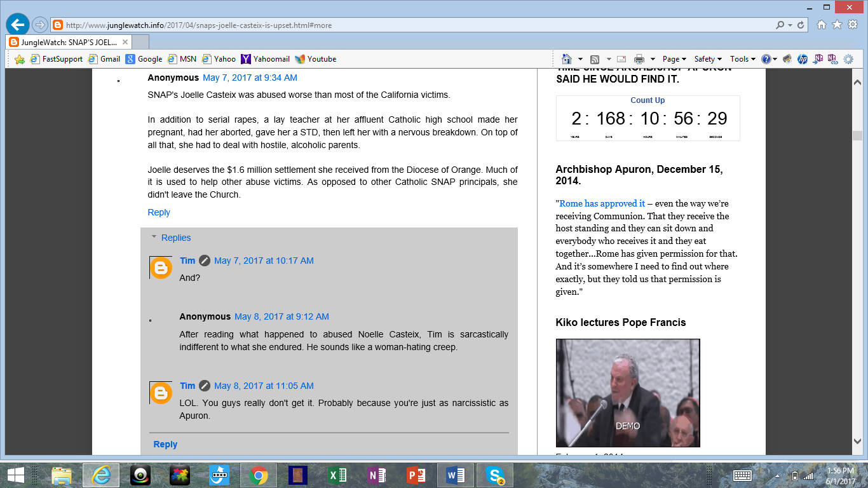Image resolution: width=868 pixels, height=488 pixels.
Task: Click the blue Help question mark icon
Action: (766, 59)
